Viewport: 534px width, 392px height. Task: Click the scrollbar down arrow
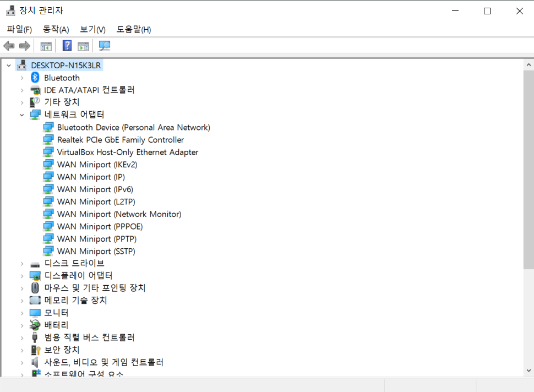528,371
